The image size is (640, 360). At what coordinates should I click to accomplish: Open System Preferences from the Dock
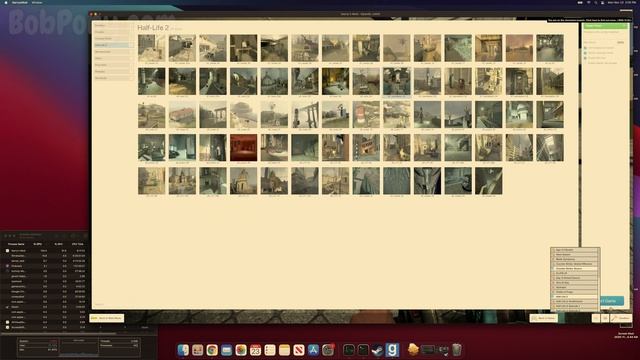click(328, 350)
